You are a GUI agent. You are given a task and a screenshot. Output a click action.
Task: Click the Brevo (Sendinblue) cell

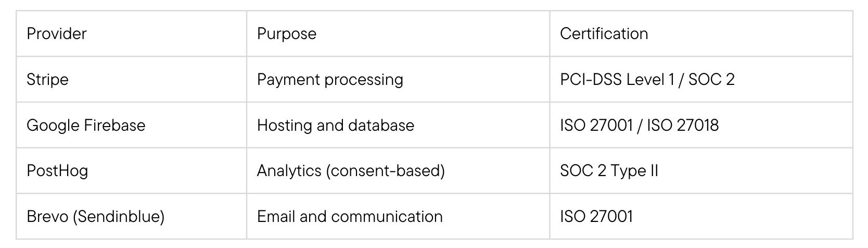(95, 217)
